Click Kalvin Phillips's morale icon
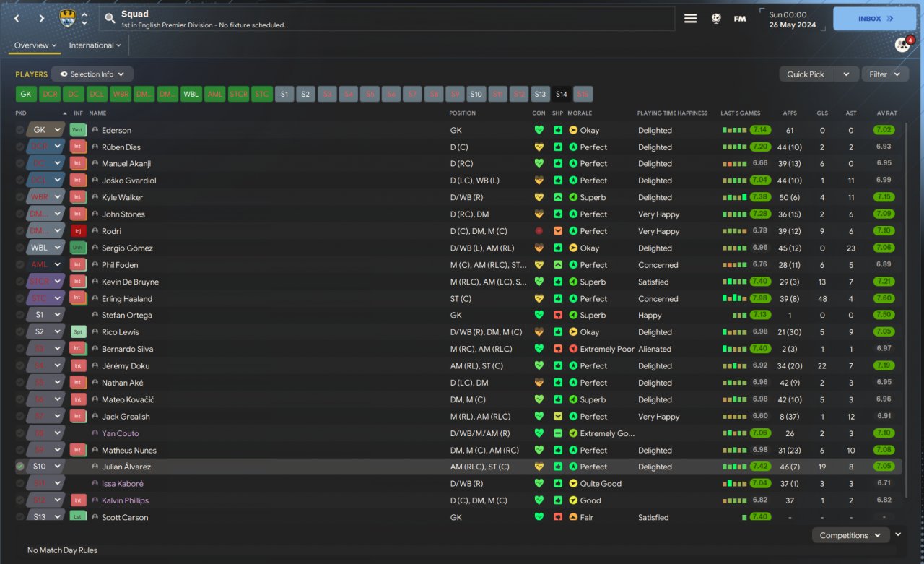 [573, 500]
